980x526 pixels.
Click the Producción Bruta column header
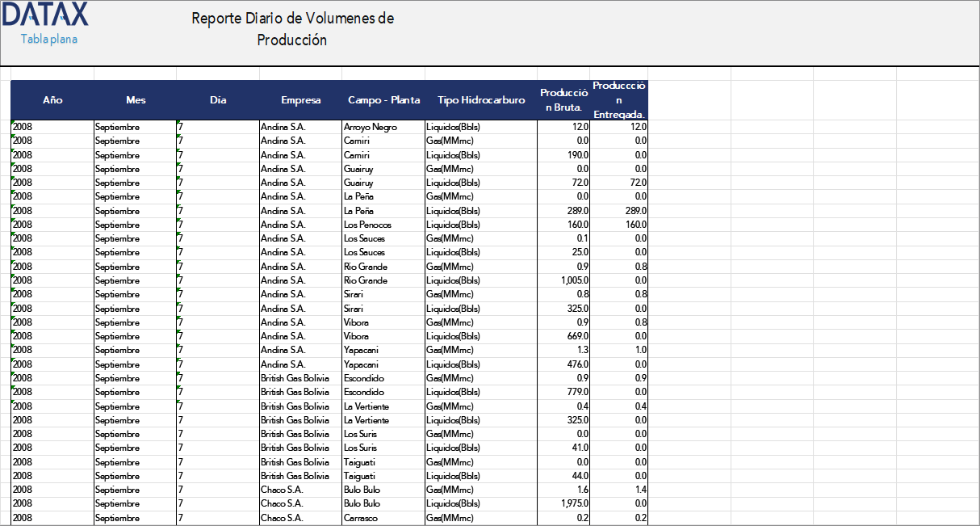564,100
